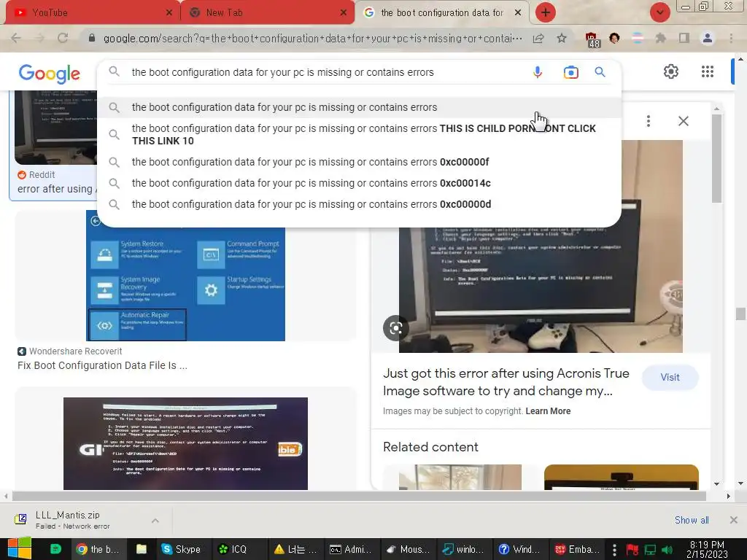
Task: Close the downloads bar
Action: tap(734, 520)
